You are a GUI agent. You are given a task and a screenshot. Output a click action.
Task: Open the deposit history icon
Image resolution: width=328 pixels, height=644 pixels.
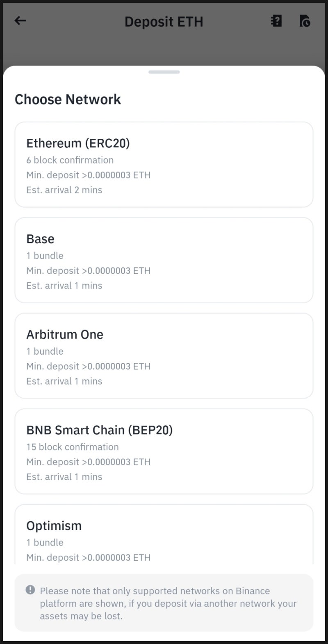coord(305,21)
